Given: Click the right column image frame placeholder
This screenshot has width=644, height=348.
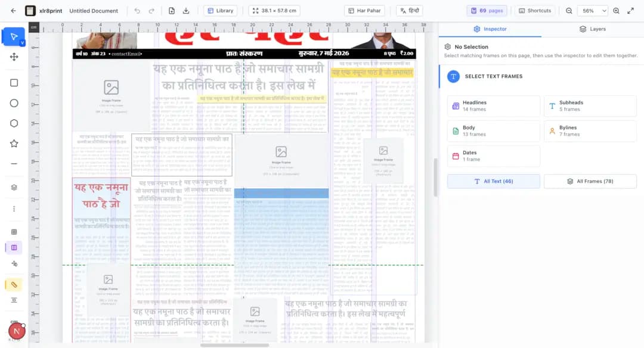Looking at the screenshot, I should [x=383, y=160].
